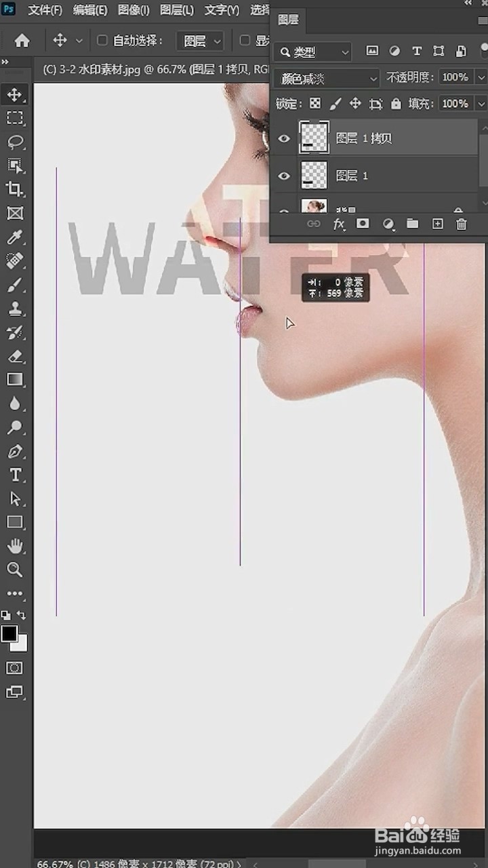Image resolution: width=488 pixels, height=868 pixels.
Task: Toggle lock artboard nesting
Action: pos(375,104)
